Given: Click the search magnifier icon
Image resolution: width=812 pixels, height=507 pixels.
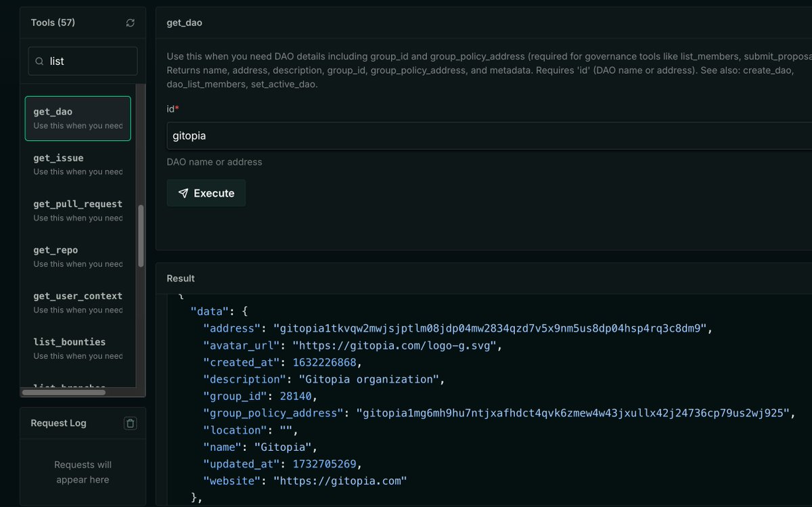Looking at the screenshot, I should (x=39, y=61).
